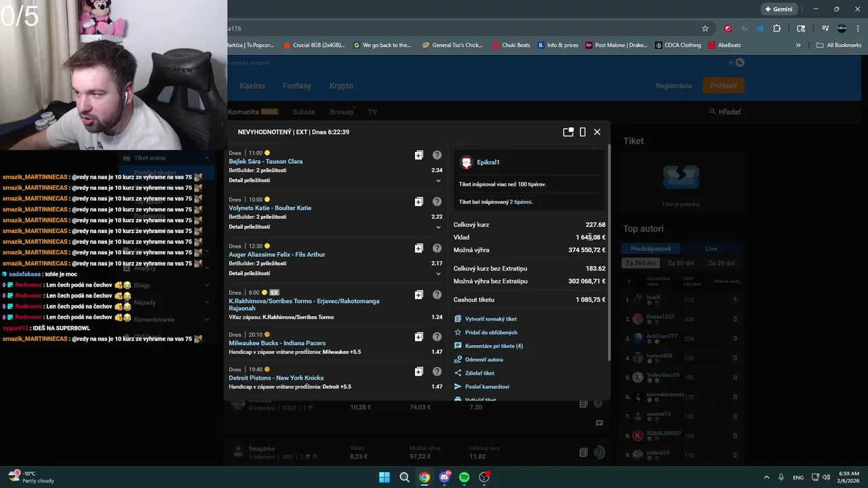This screenshot has width=868, height=488.
Task: Open ticket detail in new window
Action: [568, 132]
